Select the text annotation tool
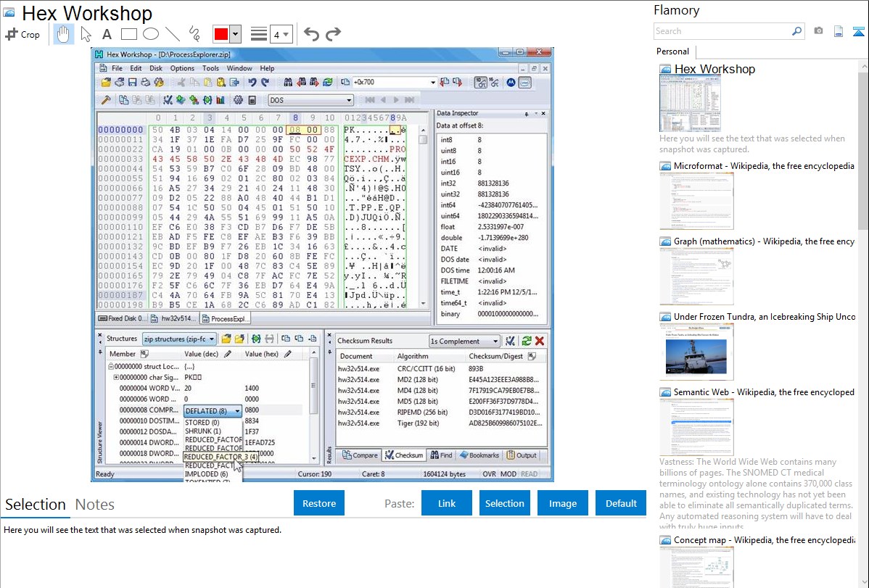Image resolution: width=869 pixels, height=588 pixels. [x=107, y=34]
